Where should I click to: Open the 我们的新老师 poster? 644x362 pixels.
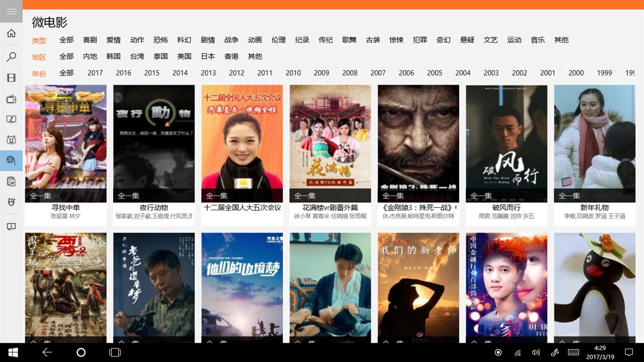pos(418,288)
